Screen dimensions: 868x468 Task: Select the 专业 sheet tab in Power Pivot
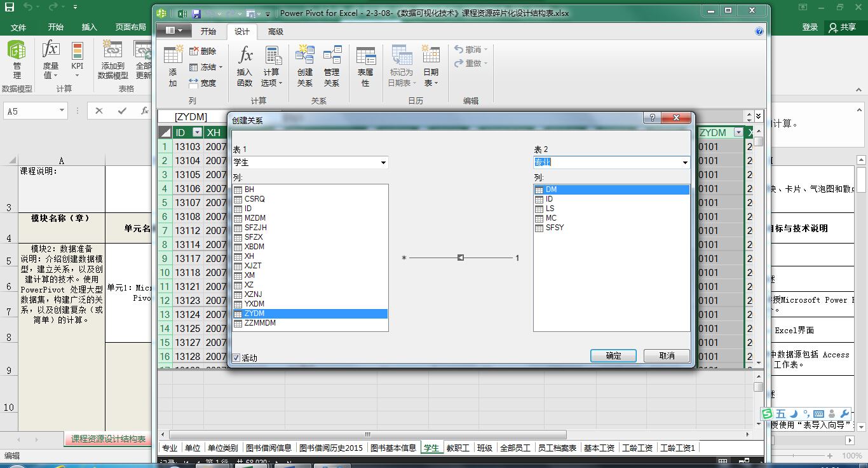tap(170, 448)
